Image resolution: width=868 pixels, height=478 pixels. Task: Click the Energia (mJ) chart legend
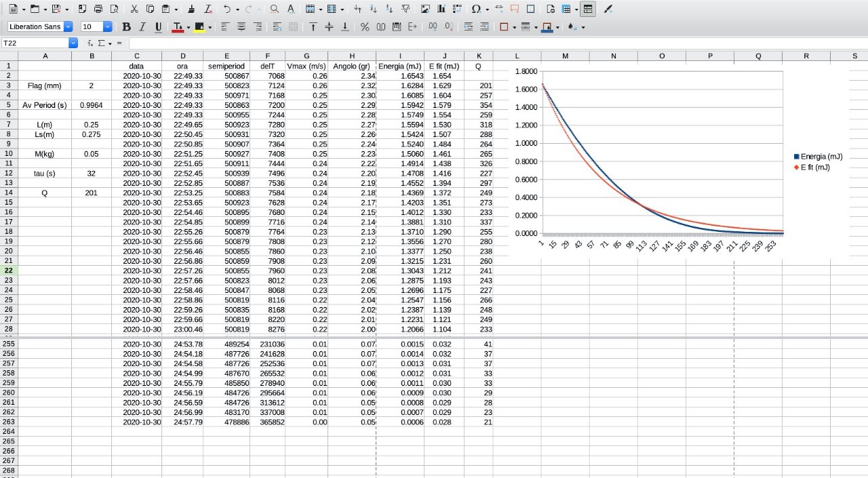(x=818, y=157)
